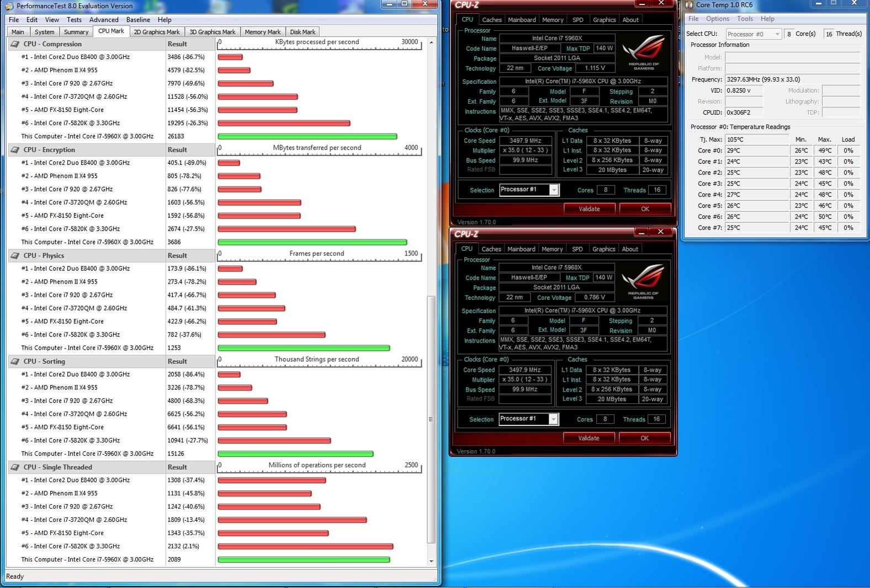Select the CPU Mark tab
Screen dimensions: 870x588
pos(111,31)
